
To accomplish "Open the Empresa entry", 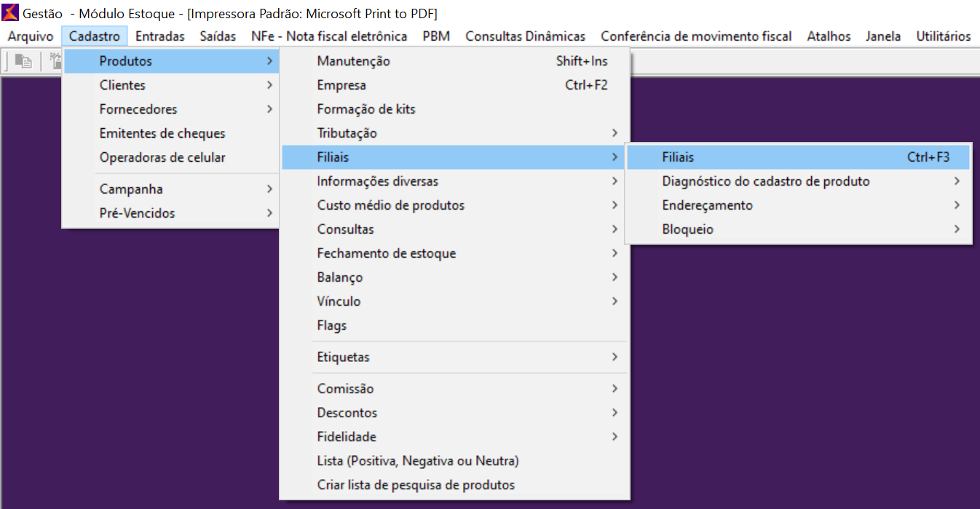I will coord(341,85).
